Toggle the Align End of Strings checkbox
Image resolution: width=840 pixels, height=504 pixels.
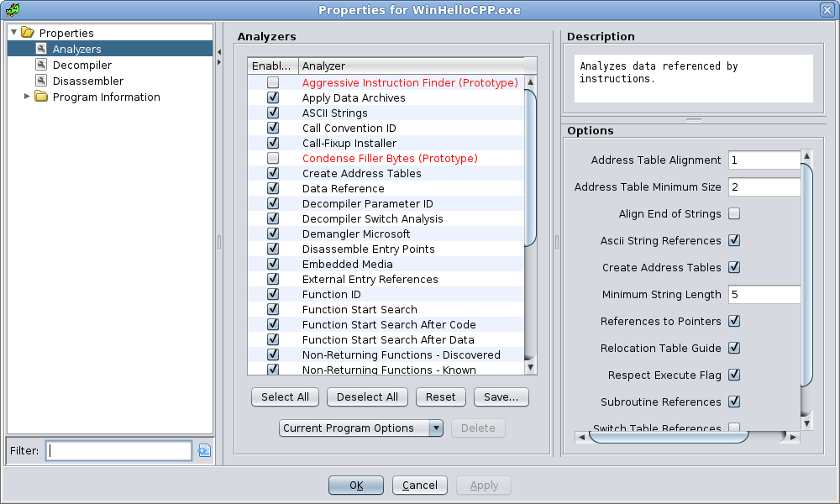[734, 214]
